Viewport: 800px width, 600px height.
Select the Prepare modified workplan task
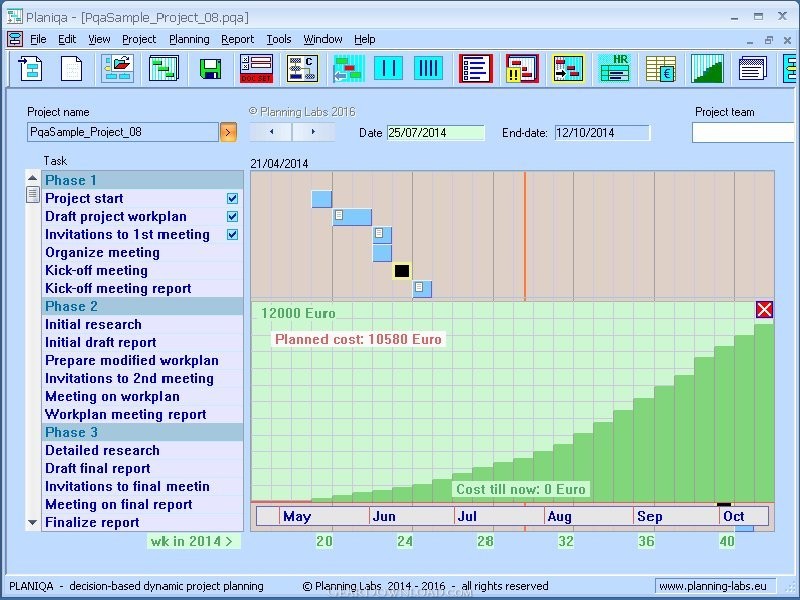[x=142, y=360]
